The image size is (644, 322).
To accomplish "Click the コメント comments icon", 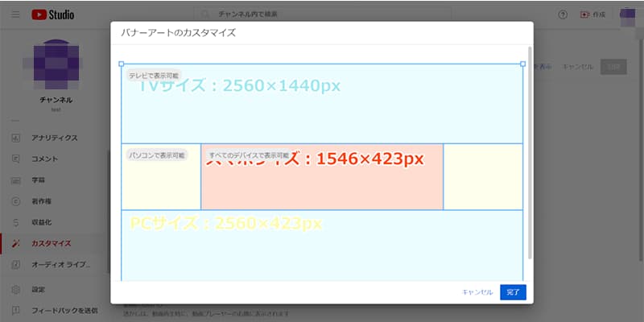I will coord(15,159).
